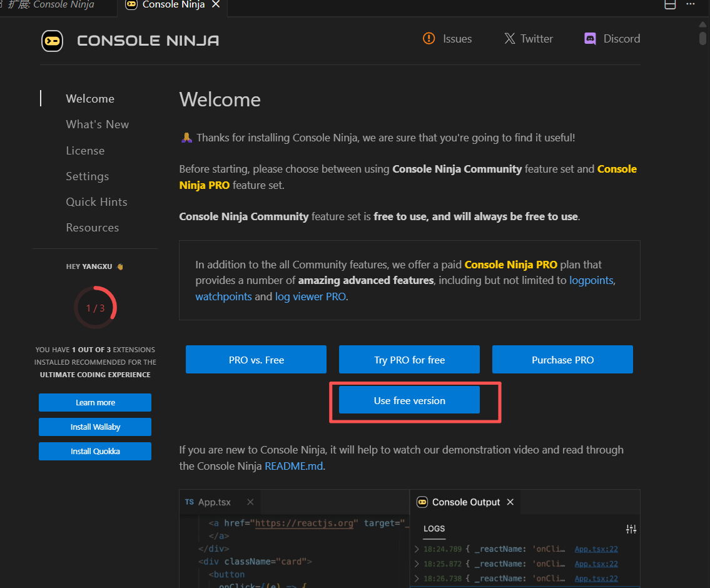
Task: Expand the 18:25.872 log entry
Action: [x=417, y=564]
